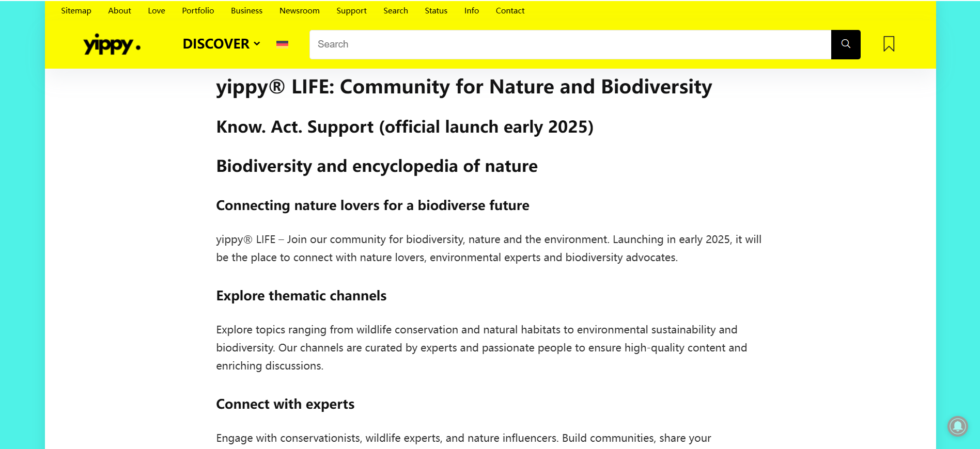Click the notification bell icon

[x=957, y=426]
